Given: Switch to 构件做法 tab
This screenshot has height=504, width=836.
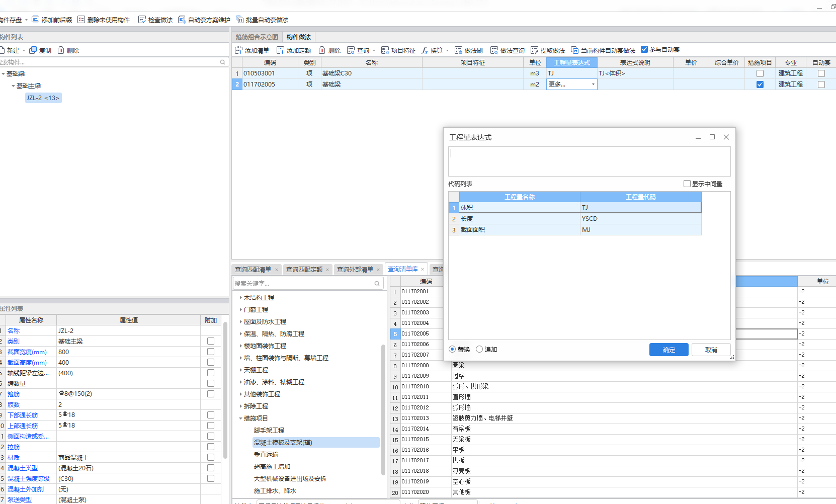Looking at the screenshot, I should pyautogui.click(x=299, y=37).
